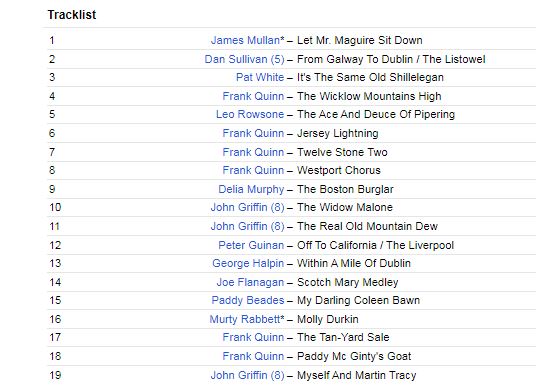This screenshot has width=536, height=392.
Task: Click the Tracklist heading
Action: point(72,15)
